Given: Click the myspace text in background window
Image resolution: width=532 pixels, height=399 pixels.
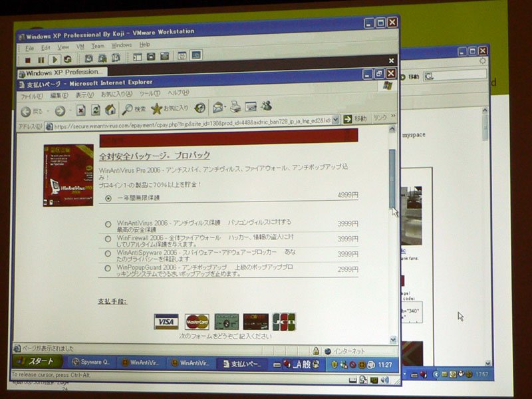Looking at the screenshot, I should 414,135.
